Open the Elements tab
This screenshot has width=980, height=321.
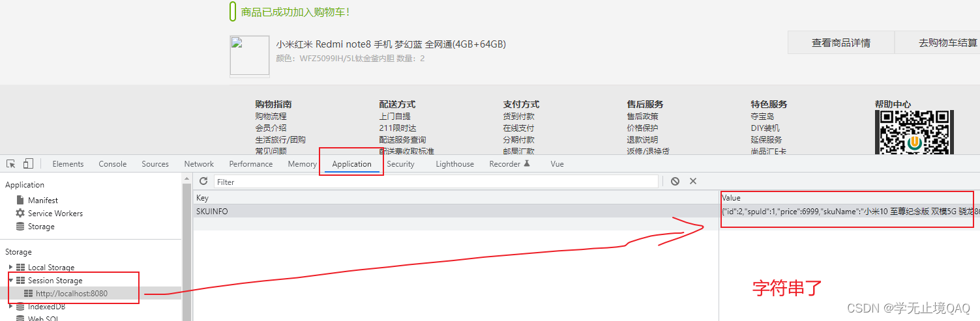[68, 164]
